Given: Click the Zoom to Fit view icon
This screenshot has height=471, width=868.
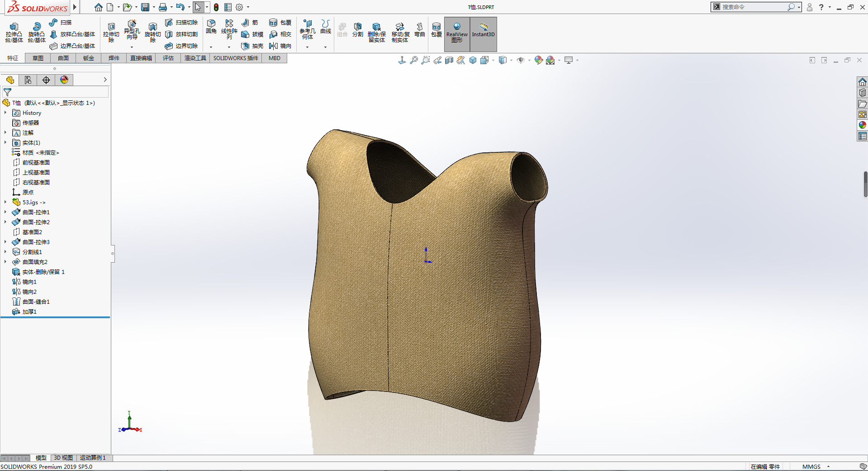Looking at the screenshot, I should (x=413, y=60).
